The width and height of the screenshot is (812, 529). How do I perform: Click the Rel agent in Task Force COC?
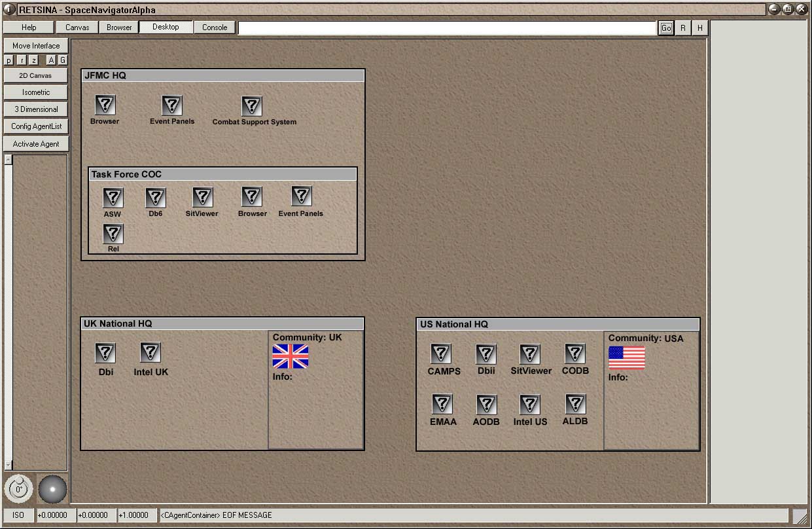pyautogui.click(x=113, y=234)
